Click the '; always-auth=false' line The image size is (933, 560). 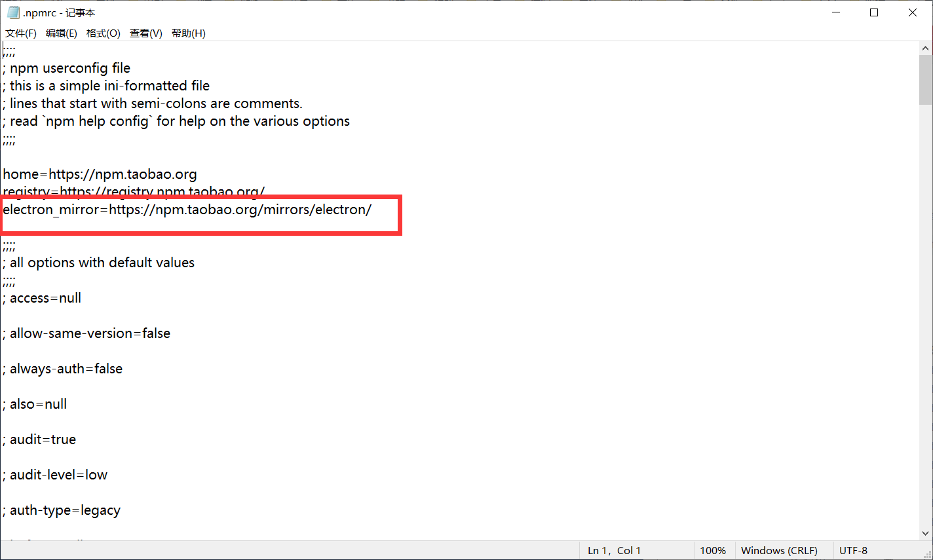pyautogui.click(x=63, y=369)
